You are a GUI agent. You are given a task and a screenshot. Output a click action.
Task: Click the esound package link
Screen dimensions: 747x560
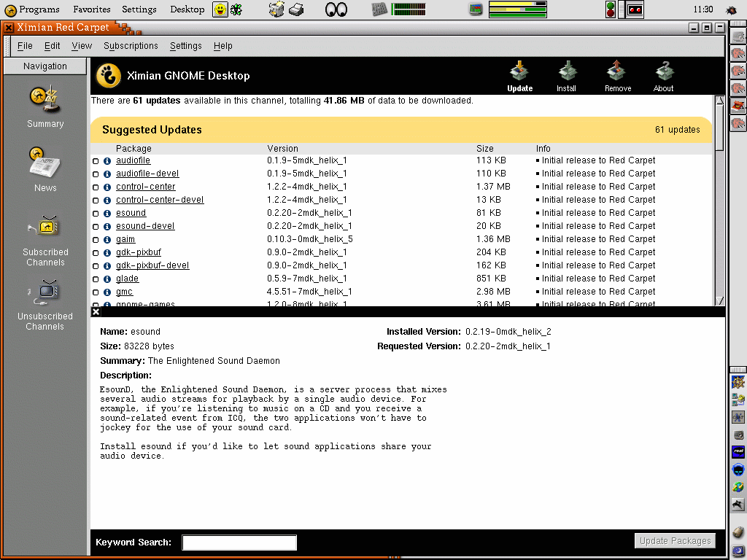(x=131, y=213)
